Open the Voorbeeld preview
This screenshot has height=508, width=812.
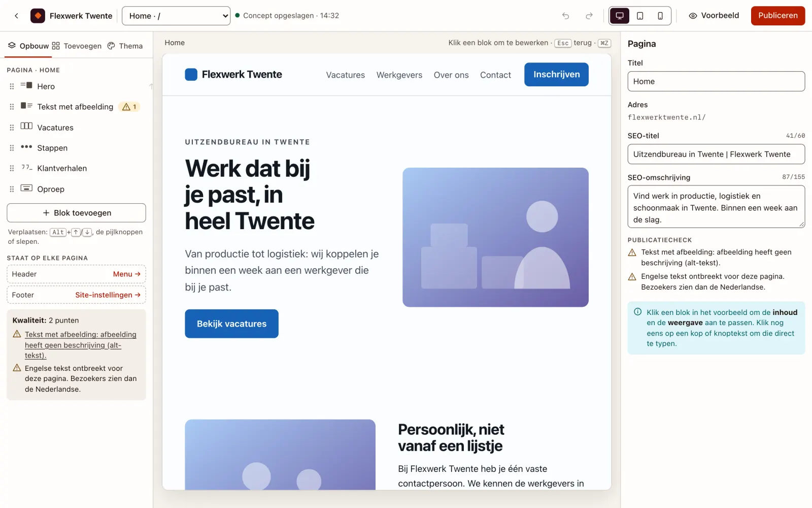714,16
